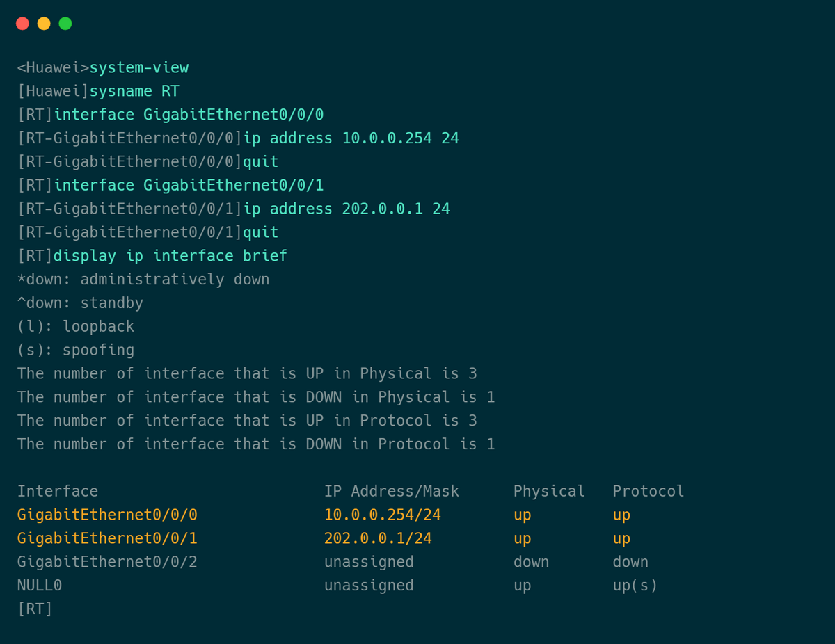Image resolution: width=835 pixels, height=644 pixels.
Task: Click the display ip interface brief command
Action: click(170, 256)
